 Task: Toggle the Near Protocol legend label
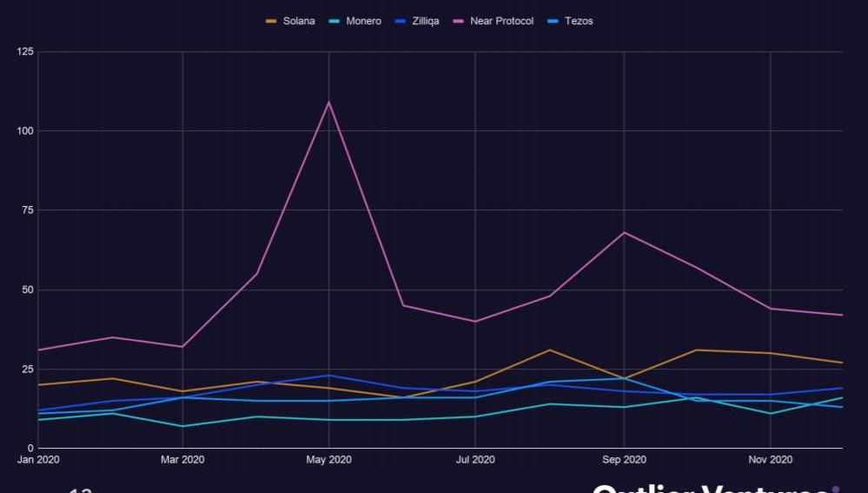[501, 21]
